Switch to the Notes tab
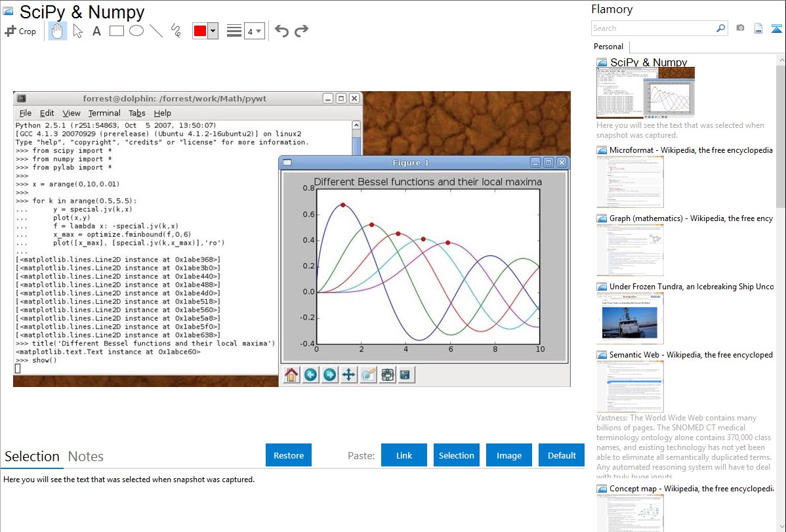 tap(86, 457)
